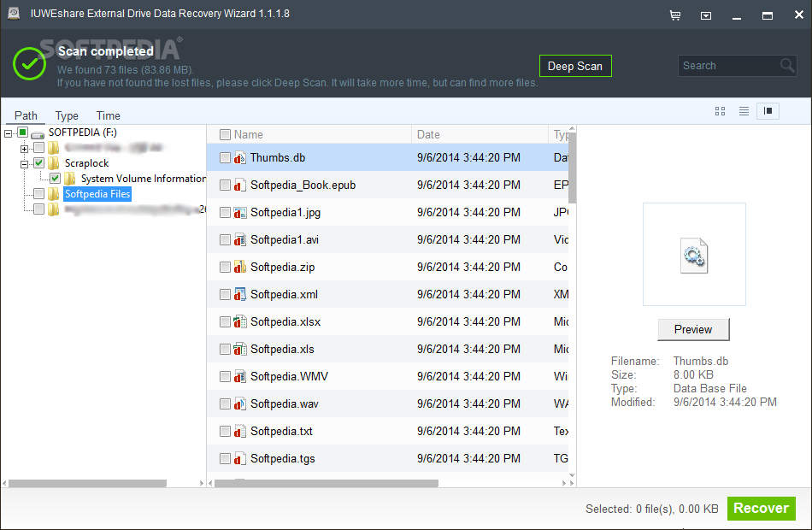Click the preview file thumbnail
The width and height of the screenshot is (812, 530).
694,255
